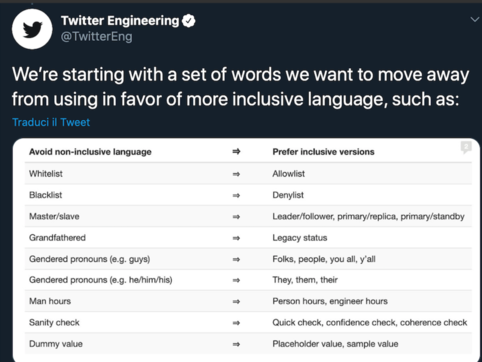Image resolution: width=482 pixels, height=362 pixels.
Task: Click the header arrow between table columns
Action: [236, 152]
